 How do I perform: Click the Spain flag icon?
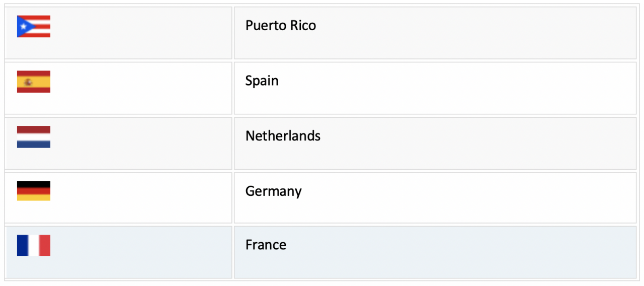(x=34, y=82)
